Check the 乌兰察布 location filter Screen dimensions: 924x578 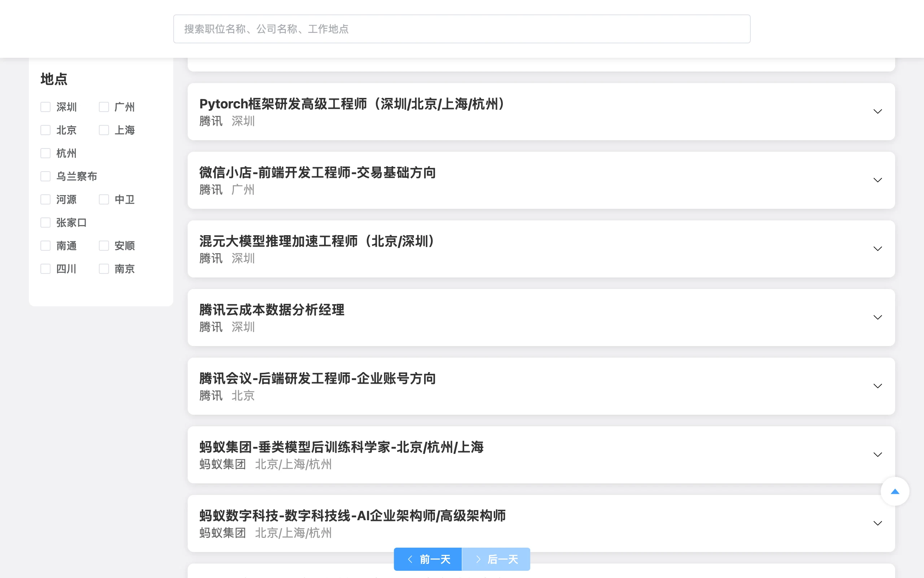click(45, 176)
